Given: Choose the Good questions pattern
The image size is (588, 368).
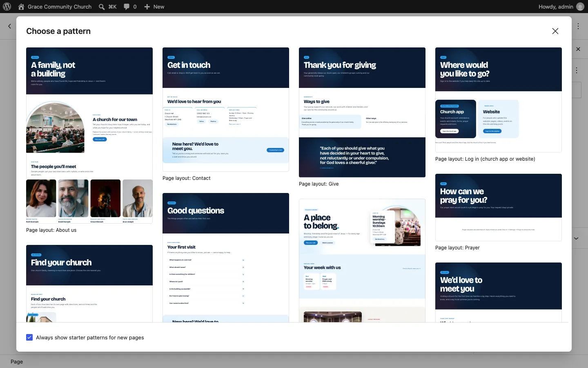Looking at the screenshot, I should tap(226, 258).
